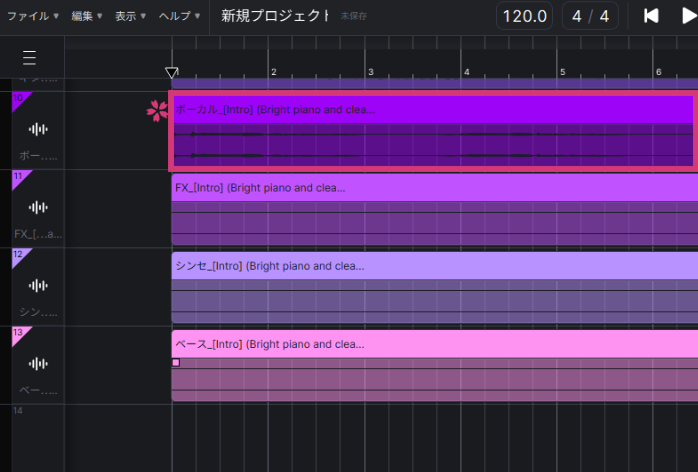Click the pink flower icon beside vocal clip
Image resolution: width=698 pixels, height=472 pixels.
[x=157, y=111]
